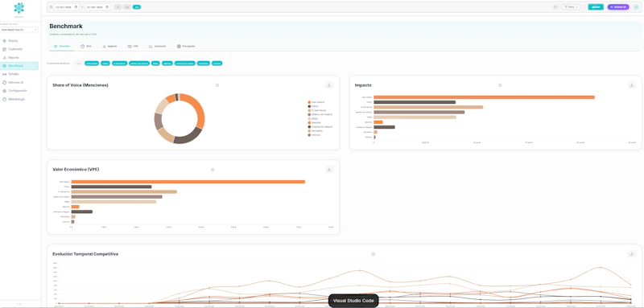Open the active account dropdown in sidebar
Screen dimensions: 644x308
19,30
